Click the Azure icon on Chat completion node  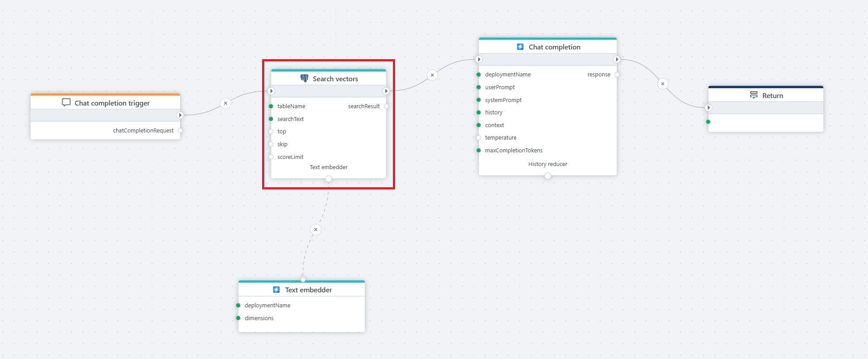[520, 47]
